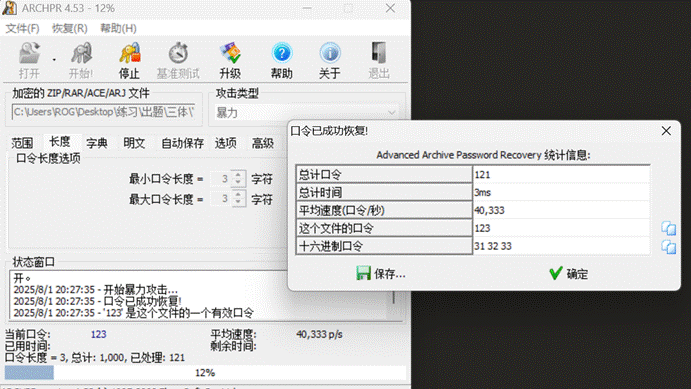
Task: Click the 这个文件的口令 value 123
Action: point(561,228)
